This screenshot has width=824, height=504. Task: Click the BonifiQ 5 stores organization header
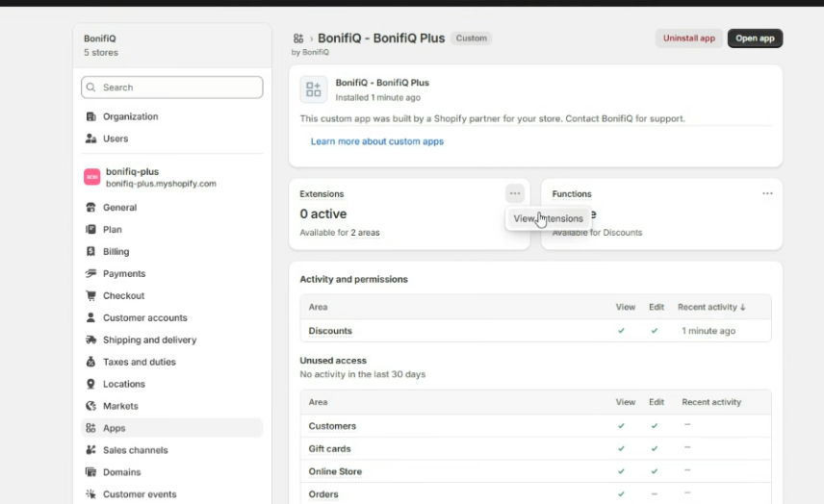[x=172, y=45]
